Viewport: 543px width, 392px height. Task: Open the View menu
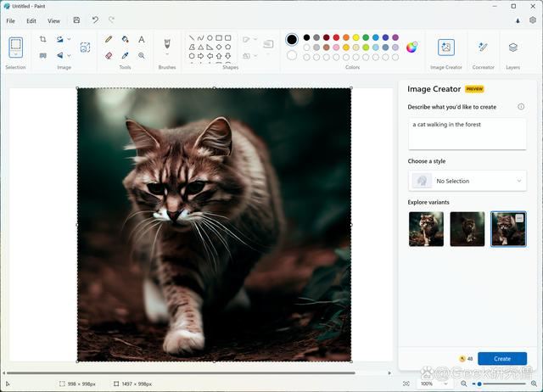(x=53, y=20)
